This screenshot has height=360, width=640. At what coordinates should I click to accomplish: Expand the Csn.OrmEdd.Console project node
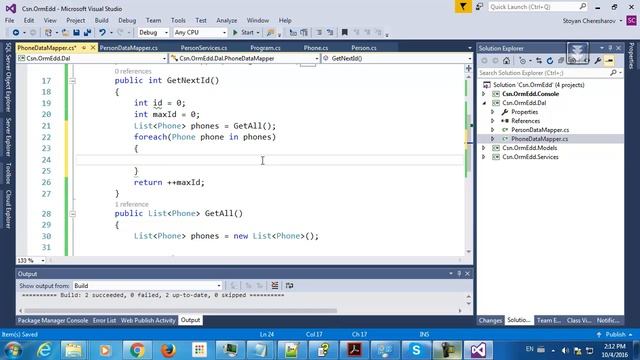pos(484,94)
